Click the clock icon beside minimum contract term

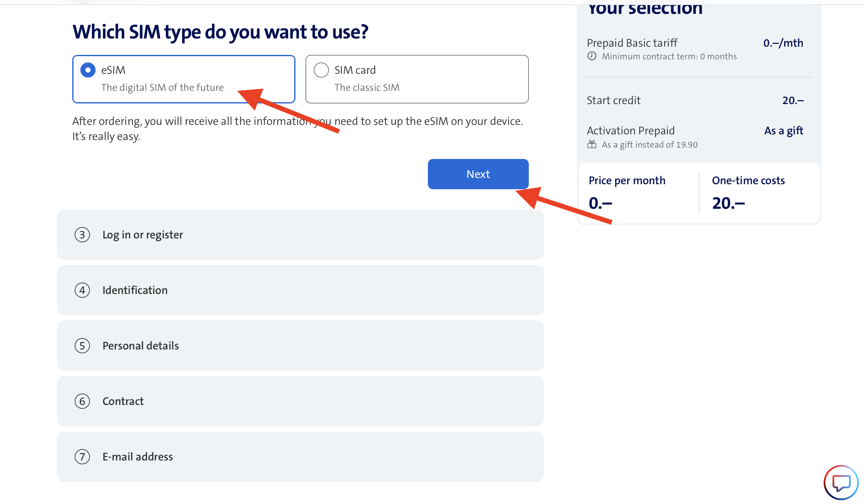(x=592, y=56)
